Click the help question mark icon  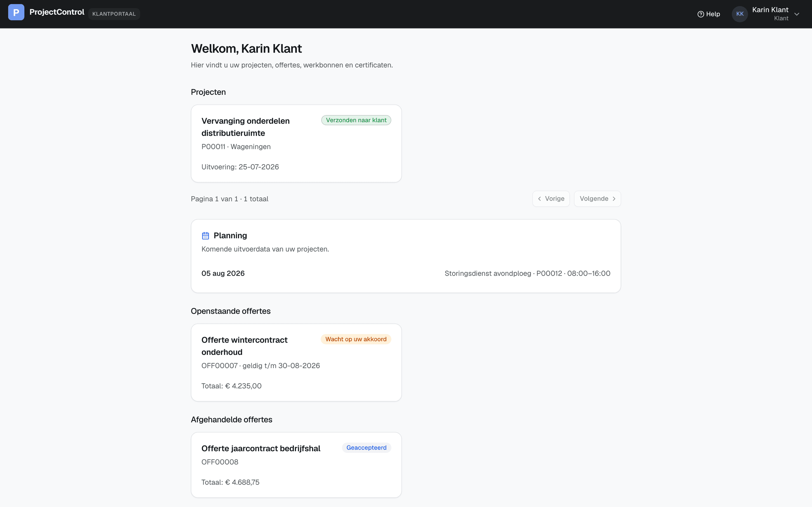(701, 14)
